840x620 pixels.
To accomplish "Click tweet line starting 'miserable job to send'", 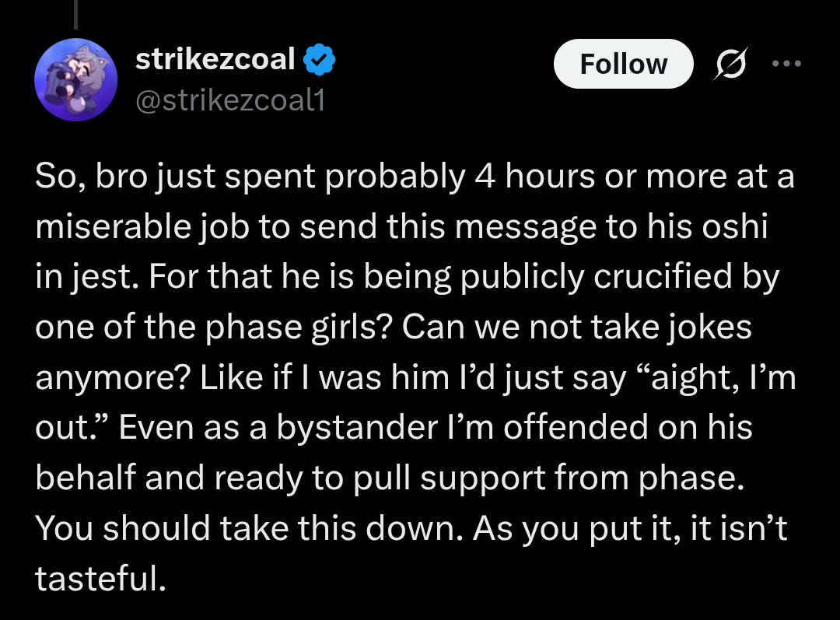I will click(402, 226).
